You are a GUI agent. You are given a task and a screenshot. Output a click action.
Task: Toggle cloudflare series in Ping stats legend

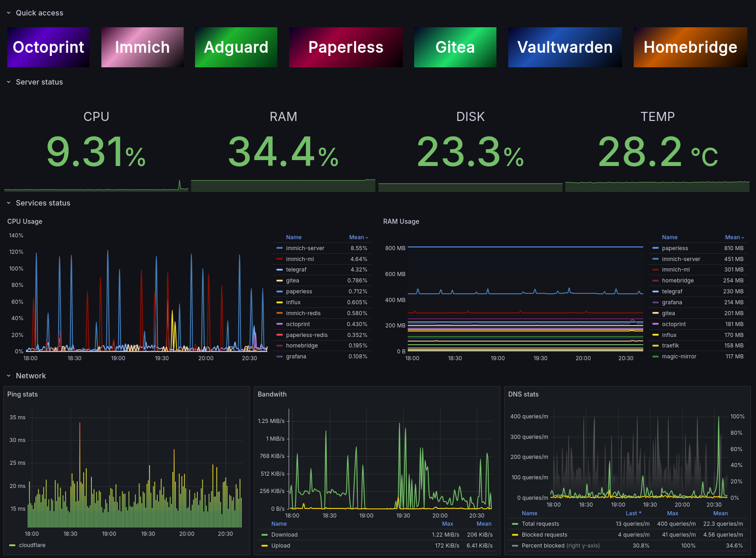click(32, 545)
